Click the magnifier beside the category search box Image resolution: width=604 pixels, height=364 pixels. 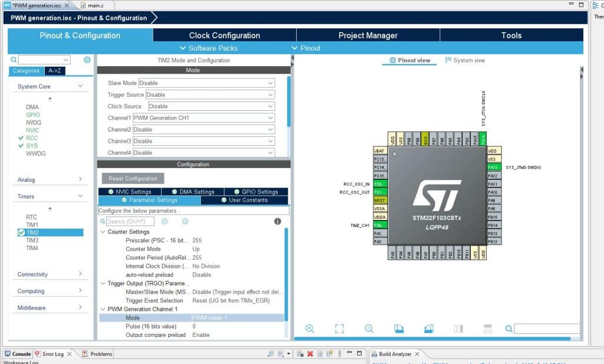tap(14, 60)
